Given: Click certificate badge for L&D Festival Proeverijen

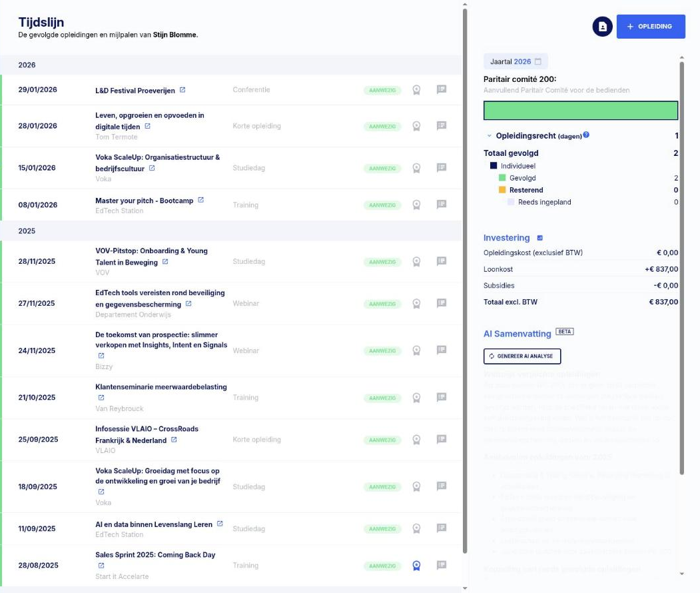Looking at the screenshot, I should [416, 90].
